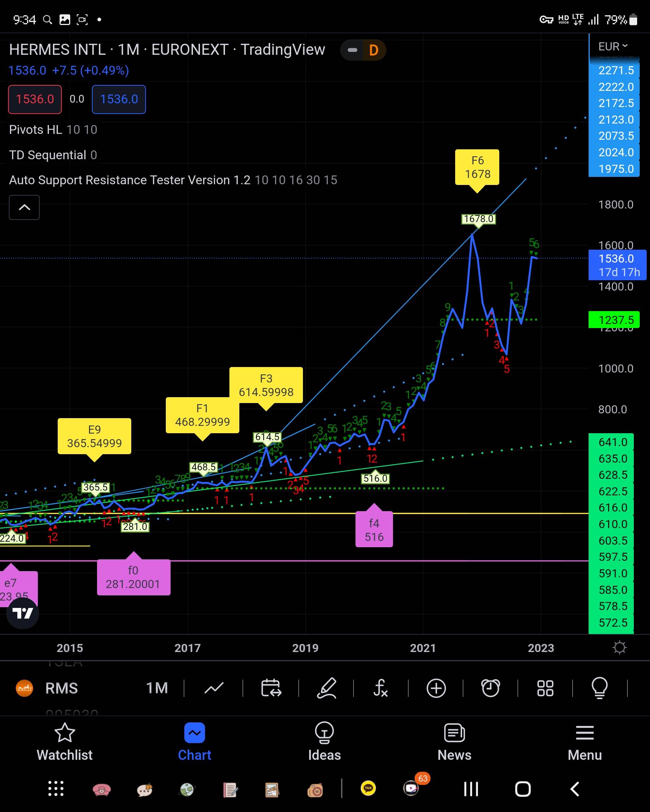Open chart settings gear icon
Image resolution: width=650 pixels, height=812 pixels.
pos(619,648)
